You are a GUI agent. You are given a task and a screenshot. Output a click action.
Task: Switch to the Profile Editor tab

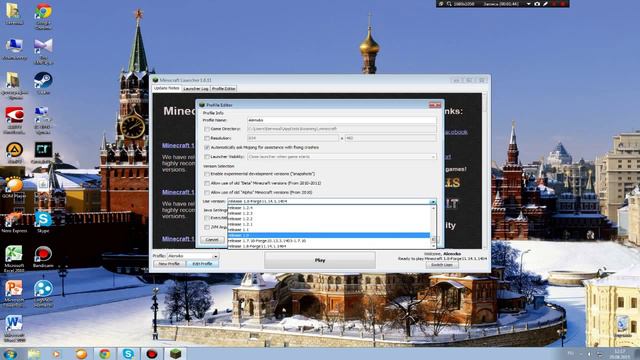click(x=223, y=89)
